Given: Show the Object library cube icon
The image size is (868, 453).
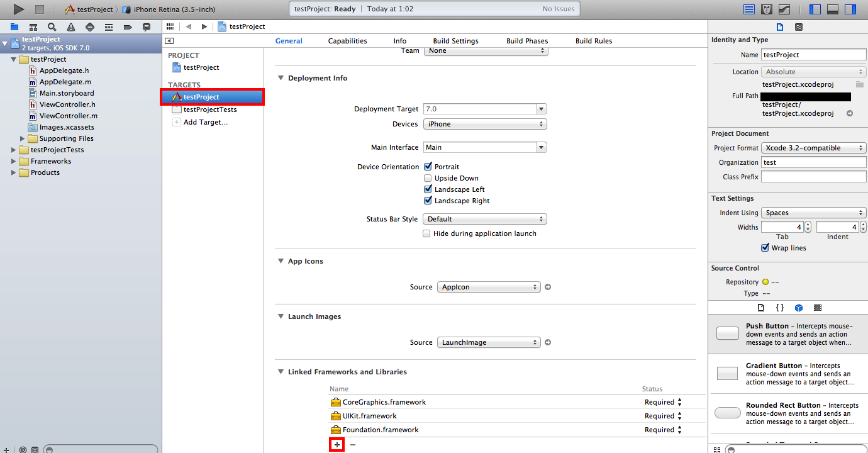Looking at the screenshot, I should coord(798,308).
